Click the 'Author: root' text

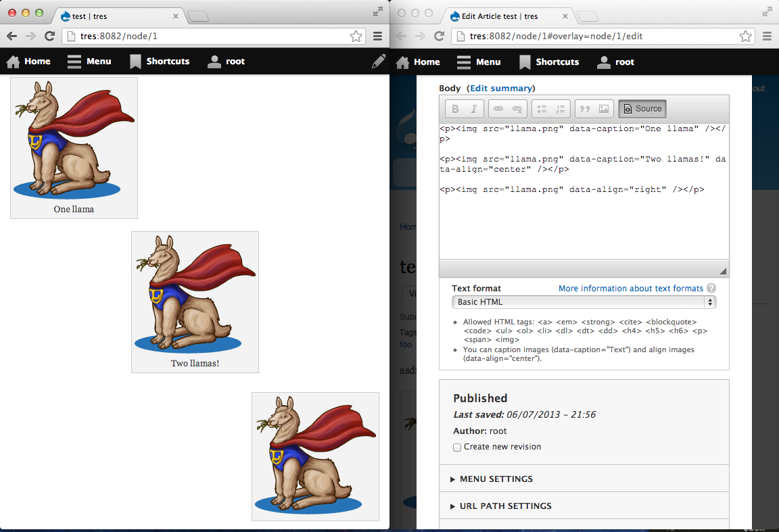pos(479,431)
